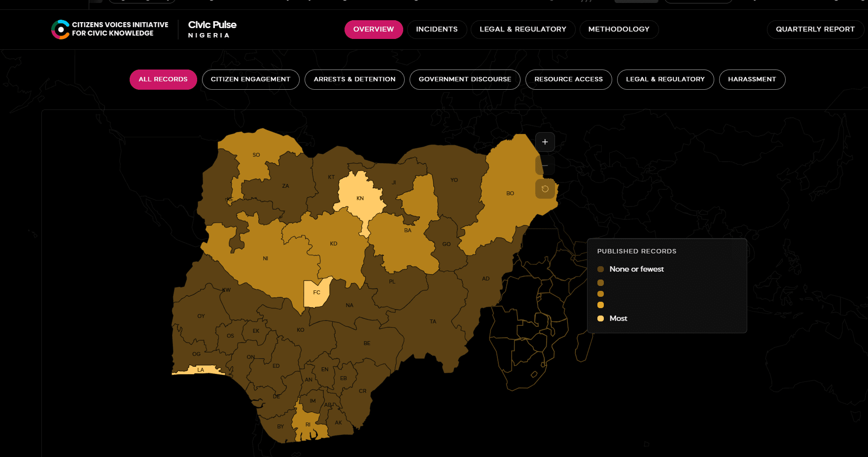Select Benue (BE) state on map
This screenshot has width=868, height=457.
coord(367,343)
